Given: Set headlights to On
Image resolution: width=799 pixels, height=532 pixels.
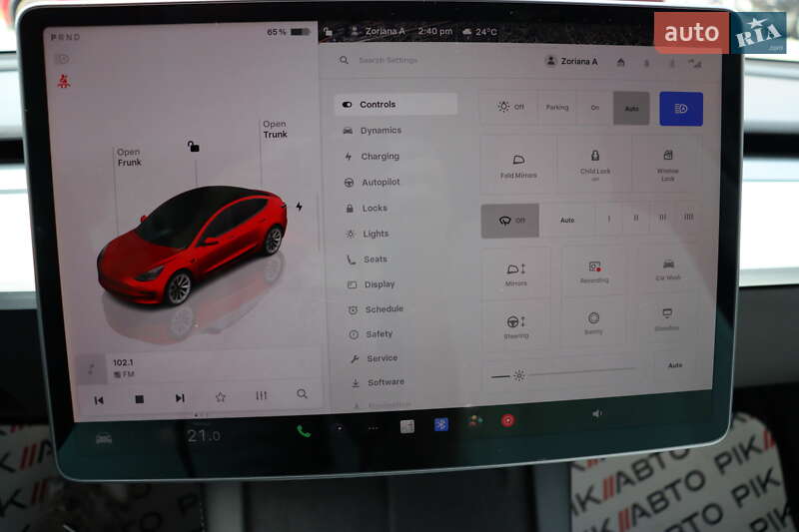Looking at the screenshot, I should pyautogui.click(x=594, y=108).
